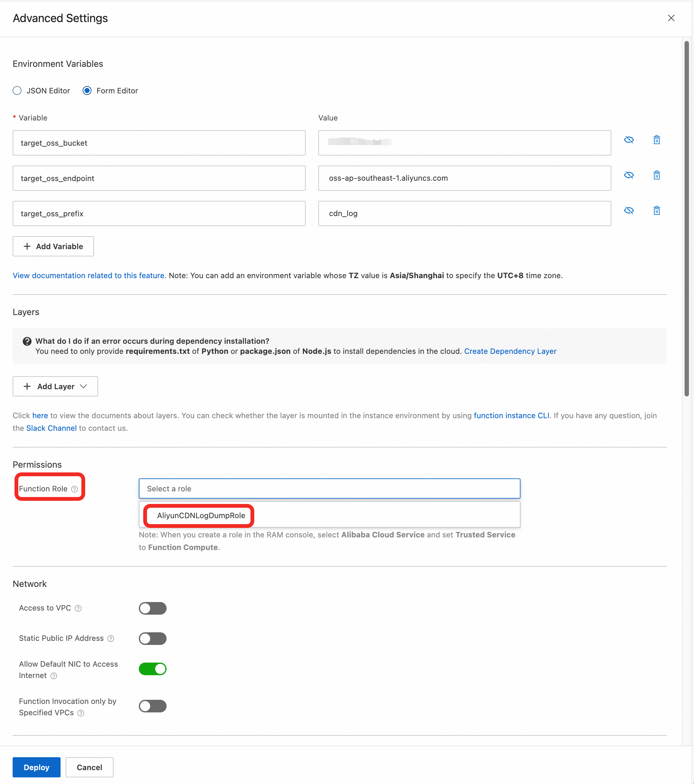Open the Select a role combo box
The width and height of the screenshot is (694, 784).
pos(329,489)
